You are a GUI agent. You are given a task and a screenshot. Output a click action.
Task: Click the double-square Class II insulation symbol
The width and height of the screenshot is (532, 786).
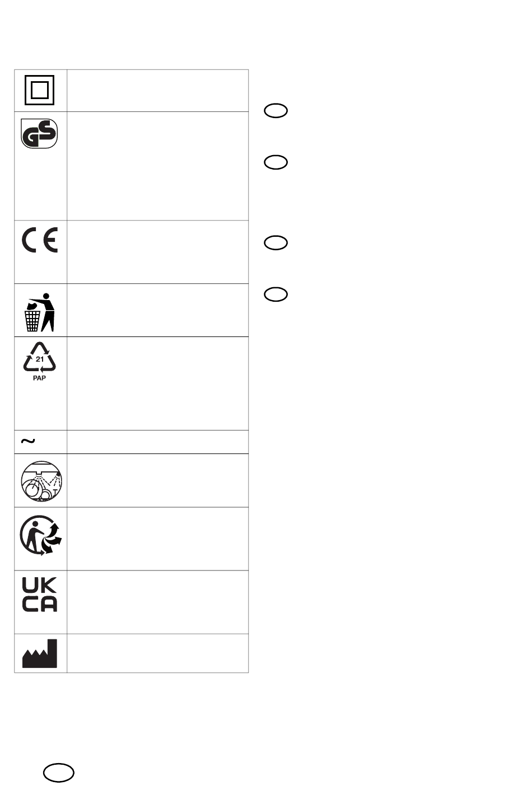pos(40,90)
